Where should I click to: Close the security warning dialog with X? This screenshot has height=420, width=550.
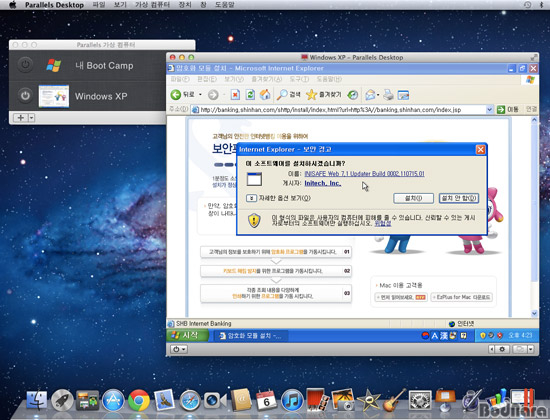480,149
